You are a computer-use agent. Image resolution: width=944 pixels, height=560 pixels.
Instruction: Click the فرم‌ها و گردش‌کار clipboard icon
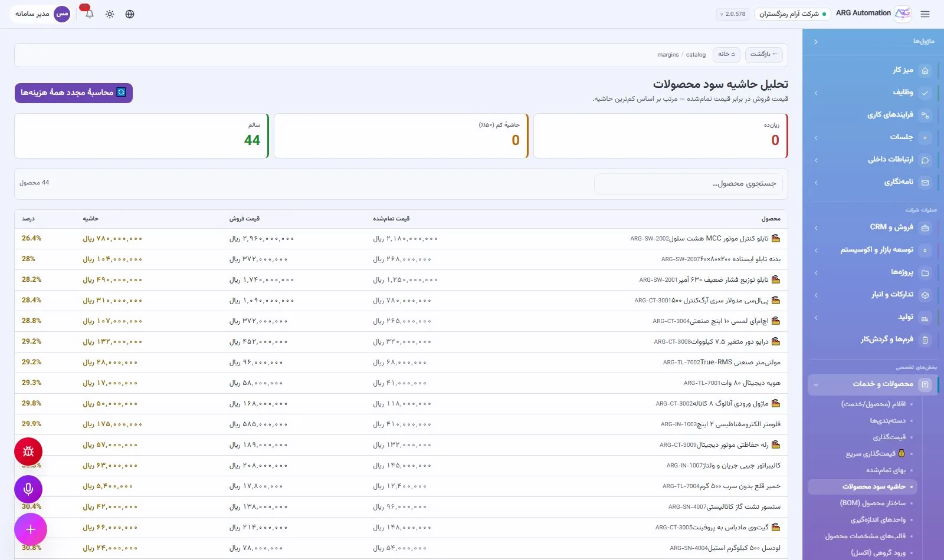(925, 340)
